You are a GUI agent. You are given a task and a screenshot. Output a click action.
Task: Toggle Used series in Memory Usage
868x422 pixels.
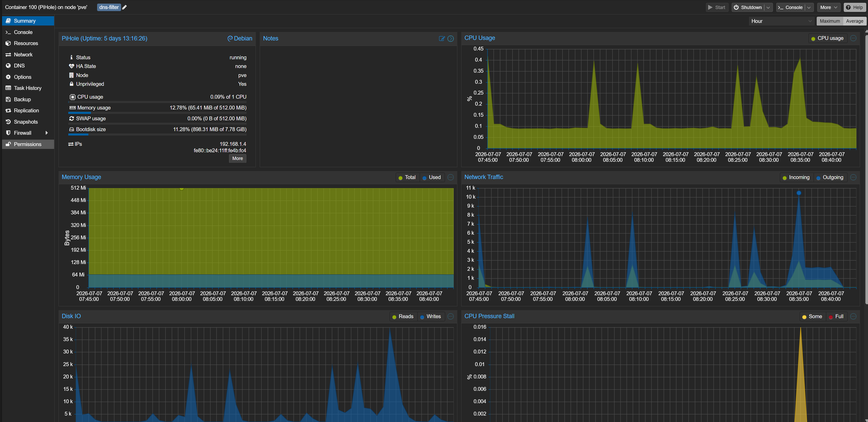[432, 177]
